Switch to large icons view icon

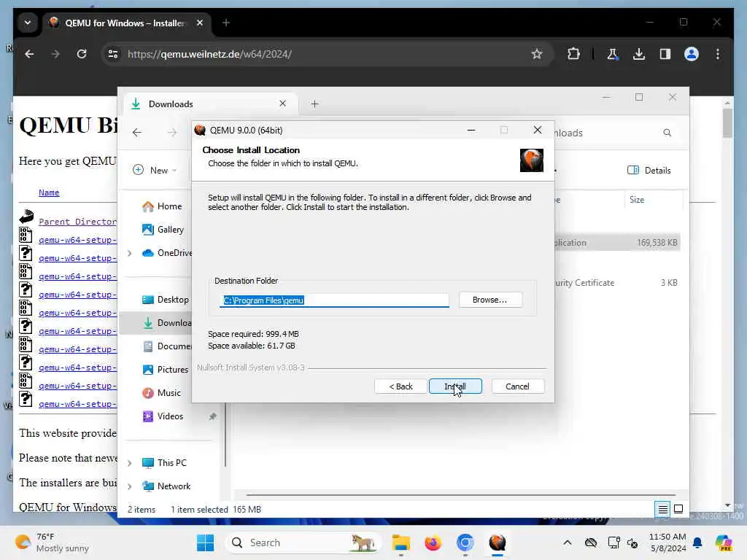[x=678, y=510]
